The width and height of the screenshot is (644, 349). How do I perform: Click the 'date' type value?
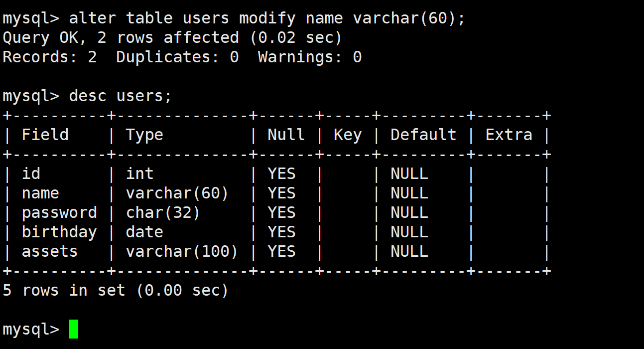coord(144,232)
